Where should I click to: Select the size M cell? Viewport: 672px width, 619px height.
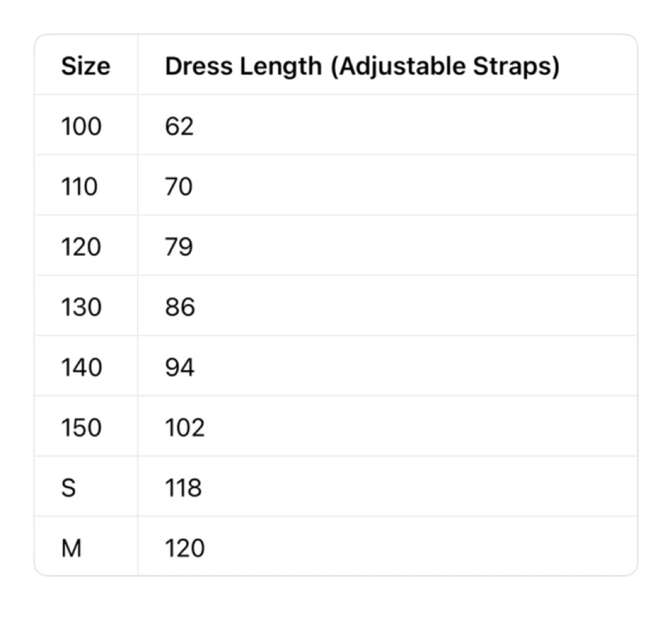coord(72,548)
